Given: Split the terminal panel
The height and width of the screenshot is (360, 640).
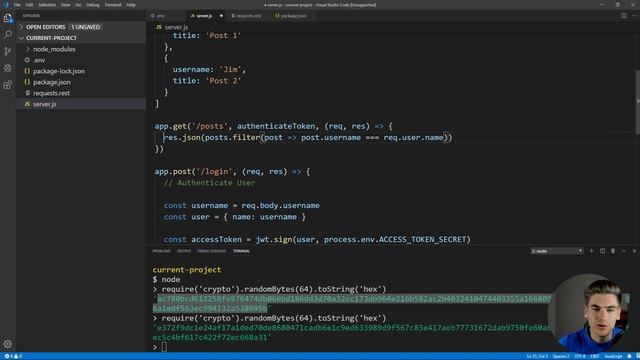Looking at the screenshot, I should pos(602,251).
